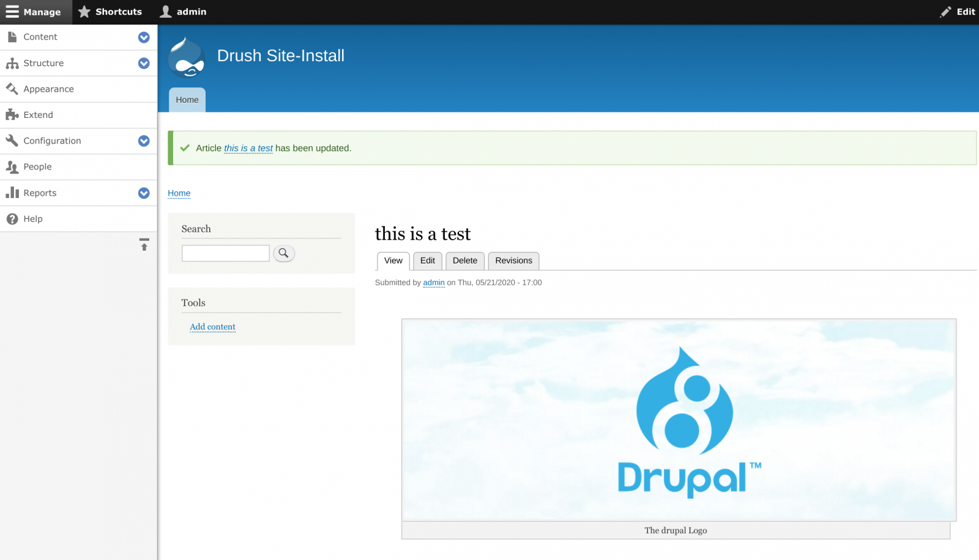This screenshot has height=560, width=979.
Task: Select the View tab of the article
Action: [393, 260]
